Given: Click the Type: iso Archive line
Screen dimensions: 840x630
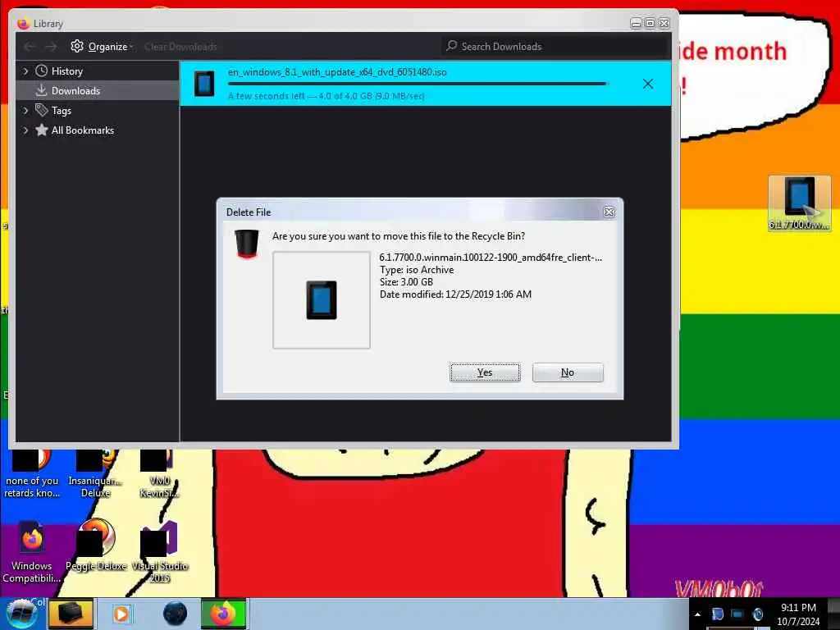Looking at the screenshot, I should click(417, 269).
